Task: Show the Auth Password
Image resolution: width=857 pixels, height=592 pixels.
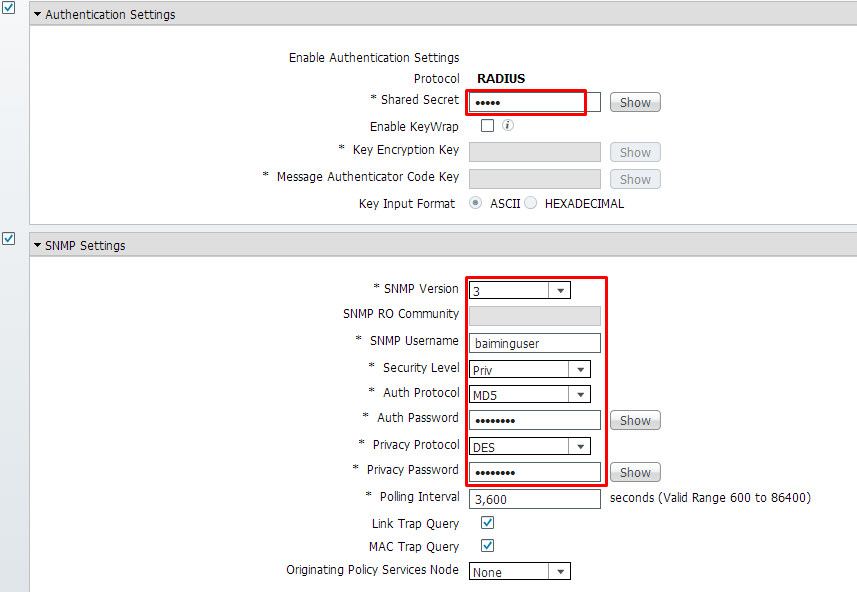Action: click(635, 420)
